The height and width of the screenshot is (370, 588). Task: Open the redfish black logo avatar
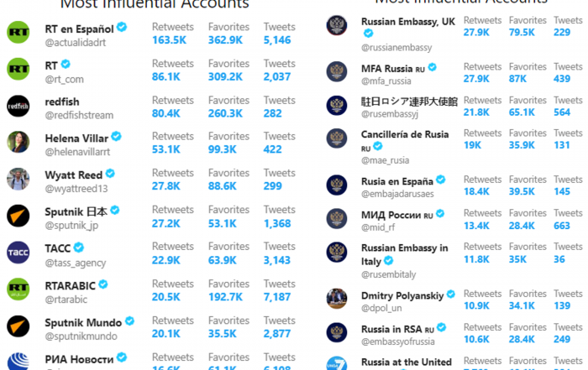pos(18,106)
